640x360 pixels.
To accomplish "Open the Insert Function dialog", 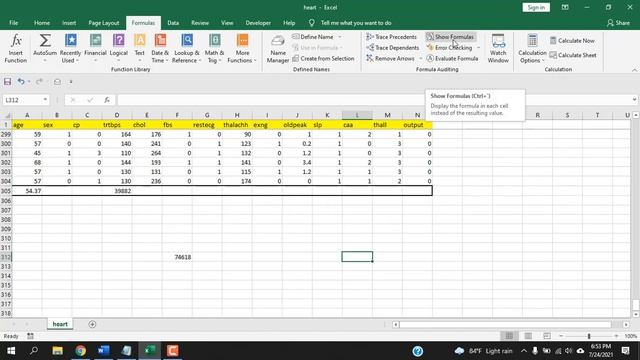I will [16, 49].
